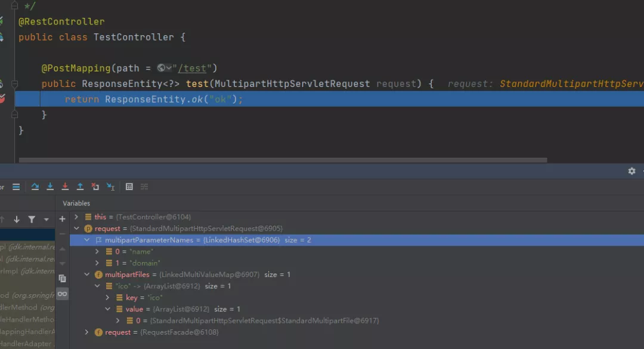The width and height of the screenshot is (644, 349).
Task: Click the Step Out up-arrow icon
Action: (80, 186)
